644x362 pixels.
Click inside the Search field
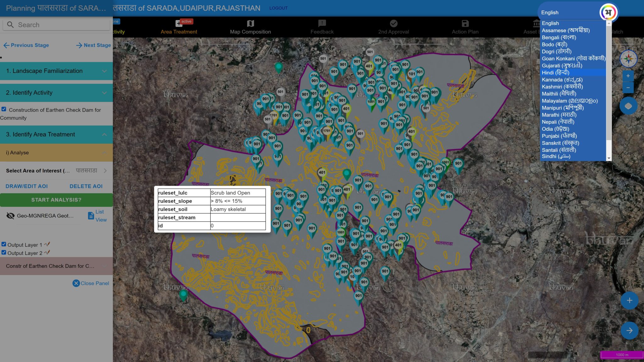[57, 25]
